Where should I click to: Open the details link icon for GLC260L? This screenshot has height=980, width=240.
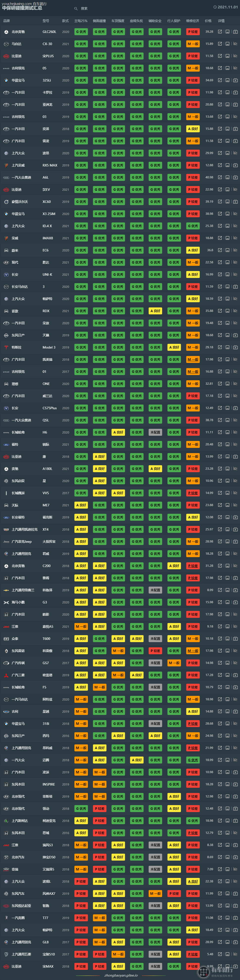point(220,32)
